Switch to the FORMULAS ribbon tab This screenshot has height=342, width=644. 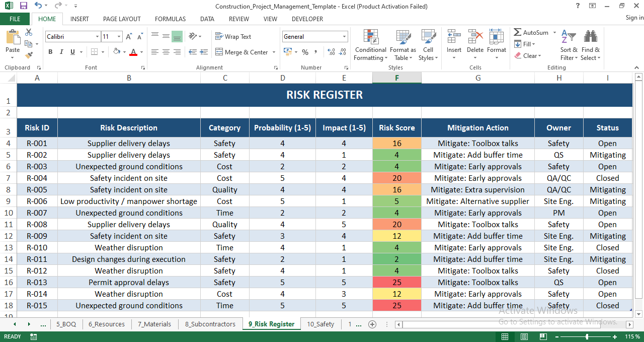coord(170,19)
